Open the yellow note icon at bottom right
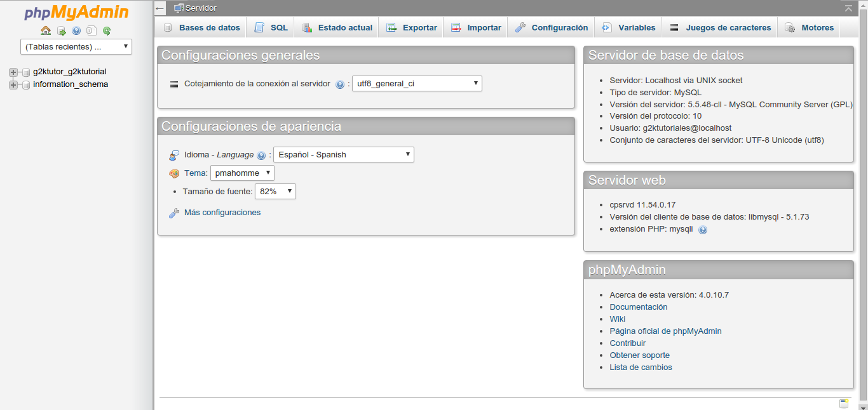The image size is (868, 410). pos(844,404)
